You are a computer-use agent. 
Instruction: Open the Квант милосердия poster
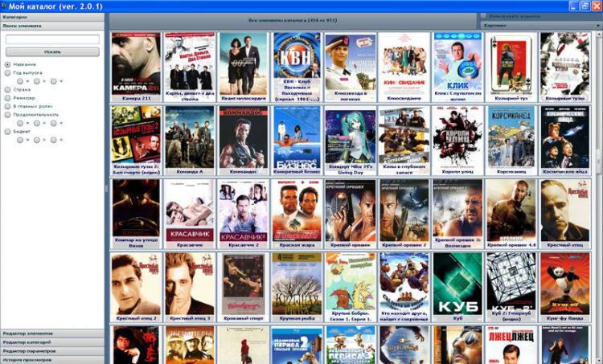pos(243,63)
